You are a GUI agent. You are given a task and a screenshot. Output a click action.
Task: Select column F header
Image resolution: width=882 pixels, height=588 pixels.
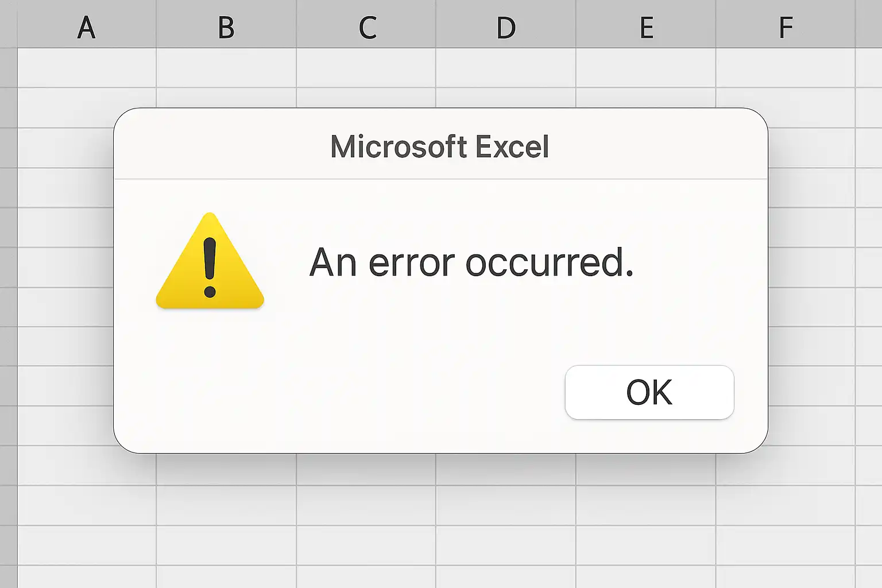pos(786,26)
